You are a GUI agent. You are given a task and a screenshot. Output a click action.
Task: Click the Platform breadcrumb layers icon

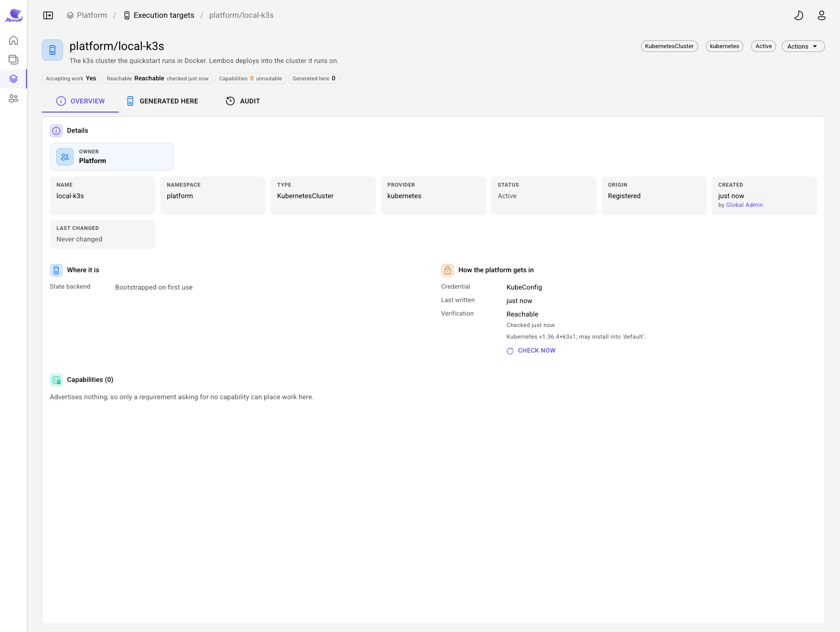70,15
